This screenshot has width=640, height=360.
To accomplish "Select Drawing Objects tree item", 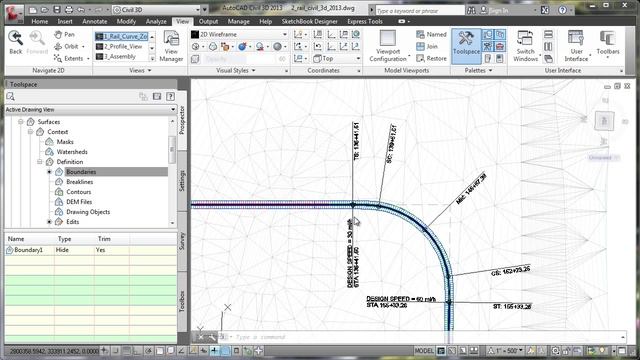I will coord(88,212).
